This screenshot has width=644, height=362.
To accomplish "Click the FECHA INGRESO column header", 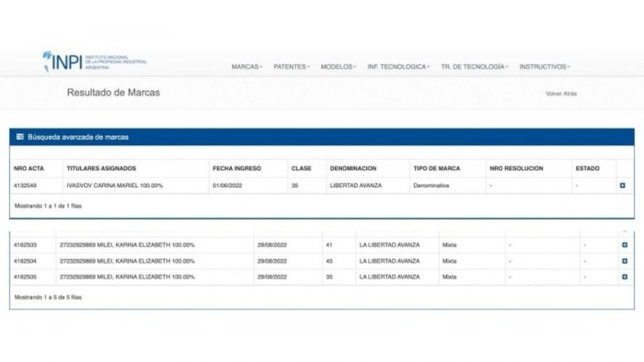I will coord(237,168).
